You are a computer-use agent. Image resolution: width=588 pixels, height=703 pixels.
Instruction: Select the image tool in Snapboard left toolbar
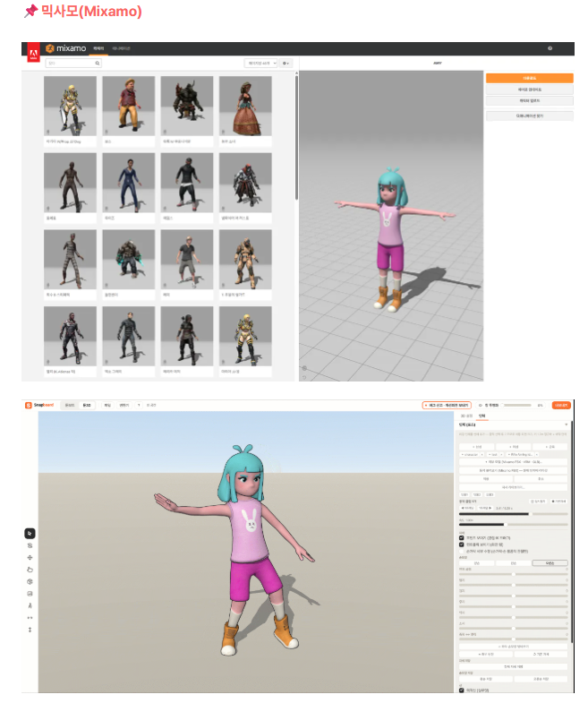click(x=30, y=594)
